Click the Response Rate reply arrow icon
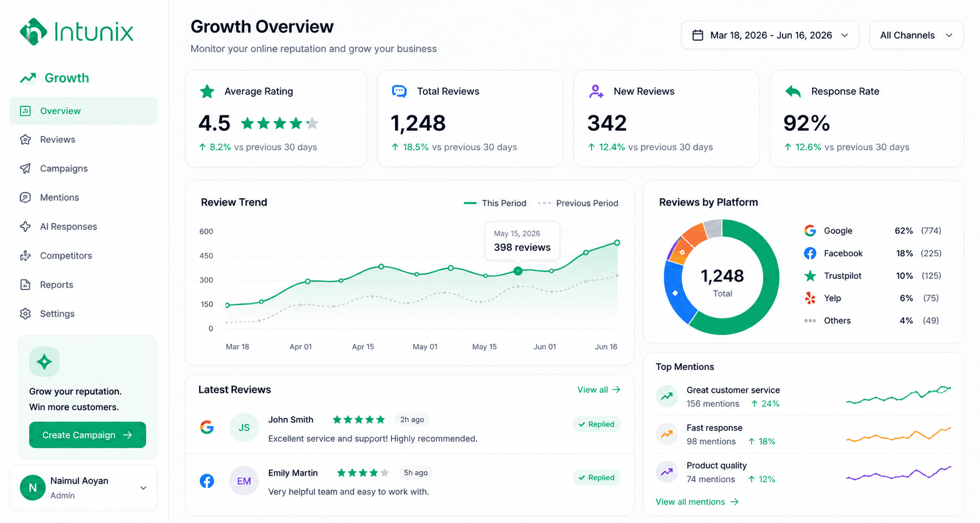The width and height of the screenshot is (980, 523). pyautogui.click(x=793, y=91)
